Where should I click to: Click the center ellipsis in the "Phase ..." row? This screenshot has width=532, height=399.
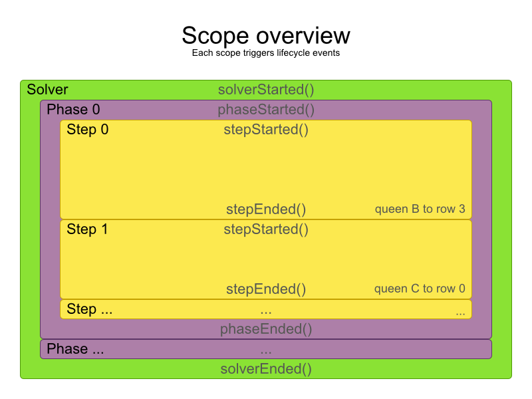[x=266, y=350]
